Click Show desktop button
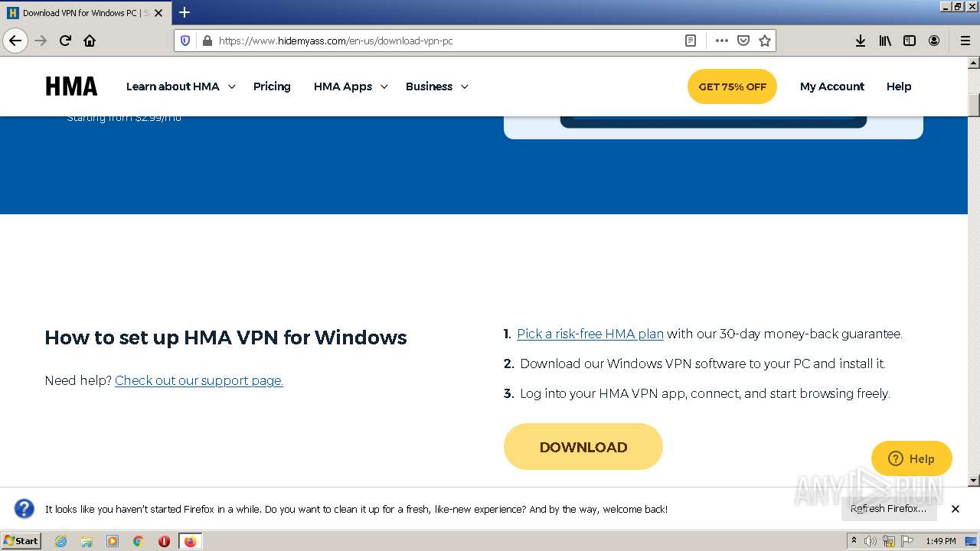Screen dimensions: 980x551 pyautogui.click(x=972, y=541)
